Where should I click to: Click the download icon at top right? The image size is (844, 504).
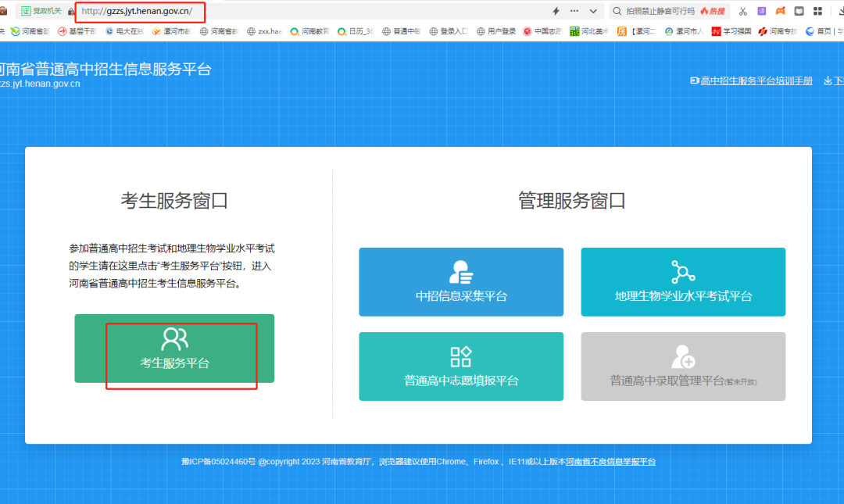click(x=840, y=10)
